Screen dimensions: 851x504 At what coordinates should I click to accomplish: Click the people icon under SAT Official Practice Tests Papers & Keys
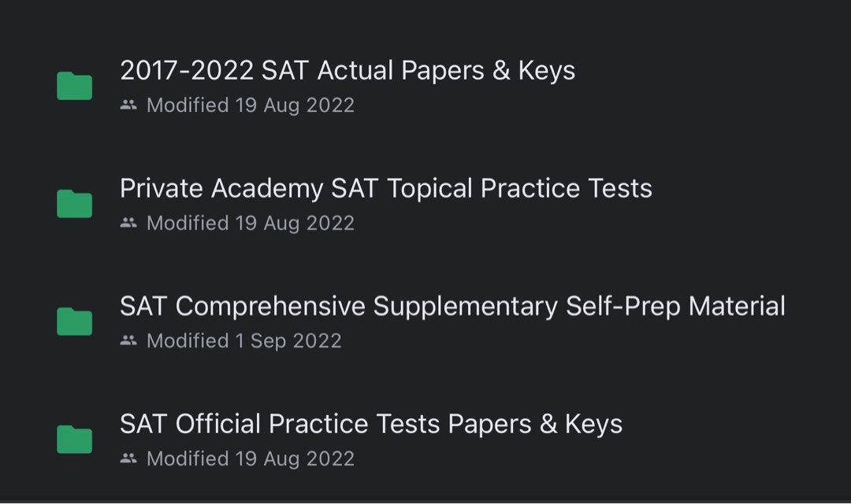click(x=128, y=458)
